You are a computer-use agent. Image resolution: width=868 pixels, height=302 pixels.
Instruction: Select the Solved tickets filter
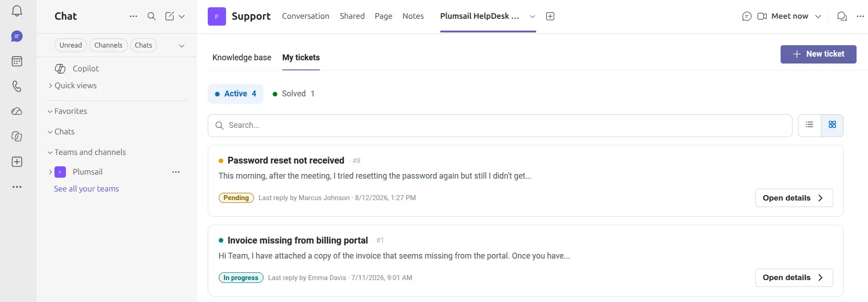(x=293, y=94)
